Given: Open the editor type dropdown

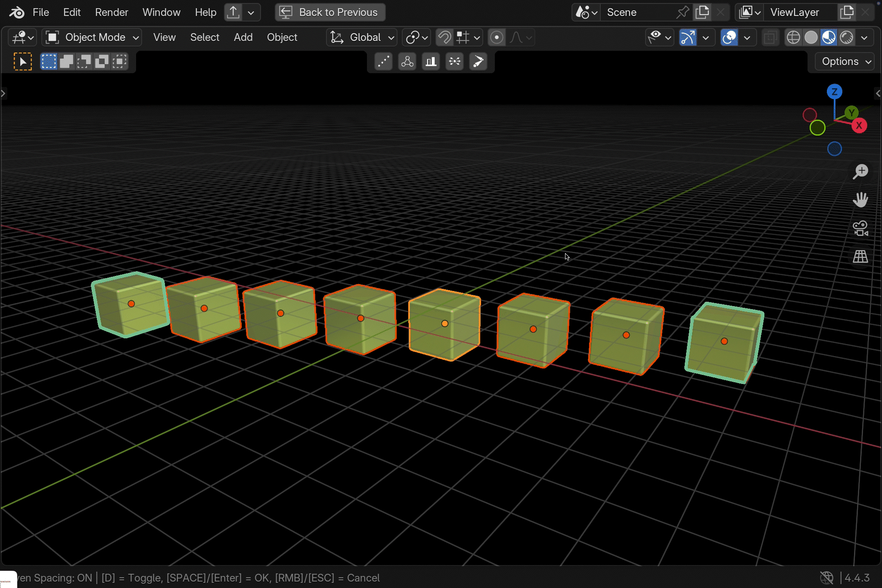Looking at the screenshot, I should [23, 37].
